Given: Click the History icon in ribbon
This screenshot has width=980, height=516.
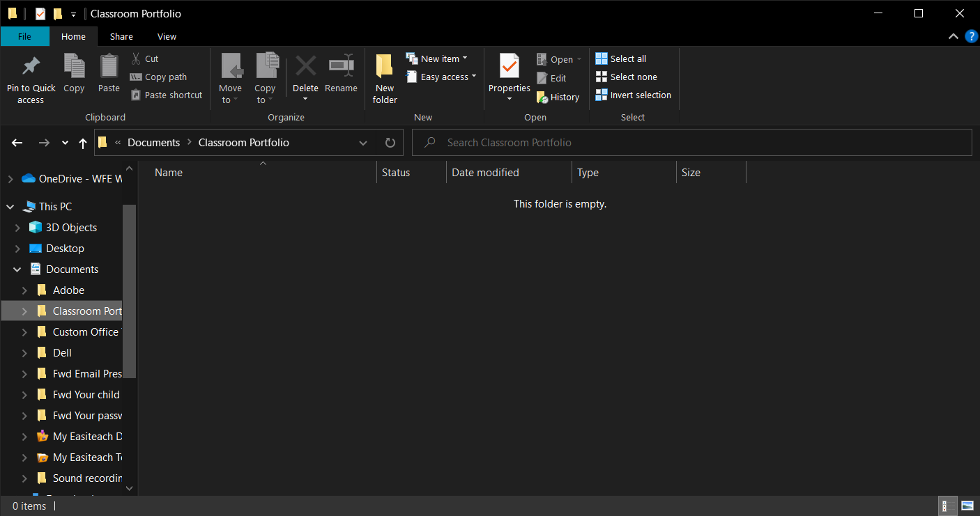Looking at the screenshot, I should click(543, 97).
